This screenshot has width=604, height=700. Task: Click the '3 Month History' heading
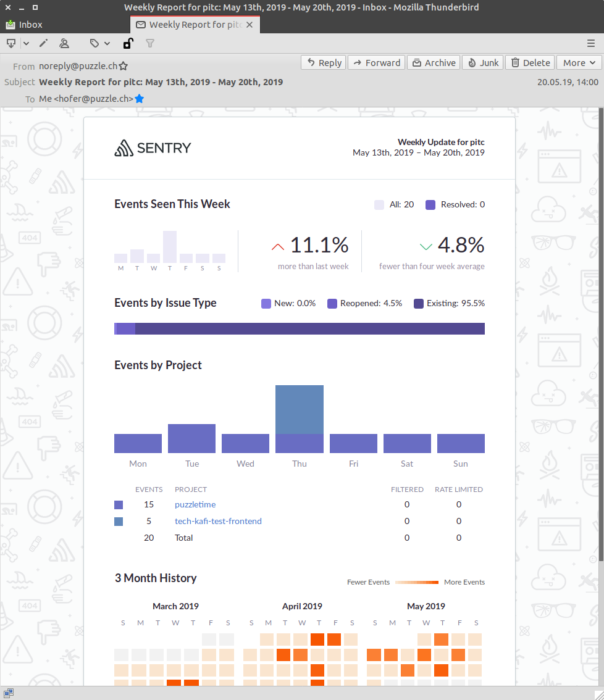(156, 578)
